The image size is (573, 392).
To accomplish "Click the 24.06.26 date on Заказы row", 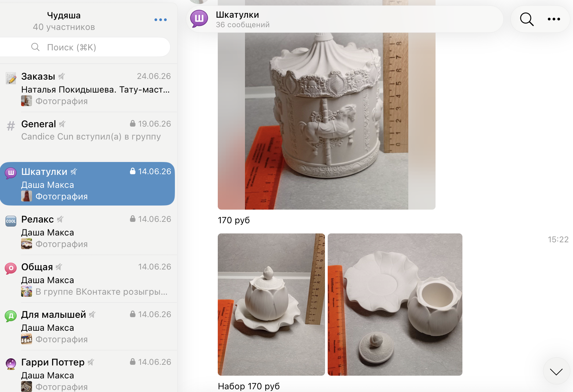I will [154, 76].
